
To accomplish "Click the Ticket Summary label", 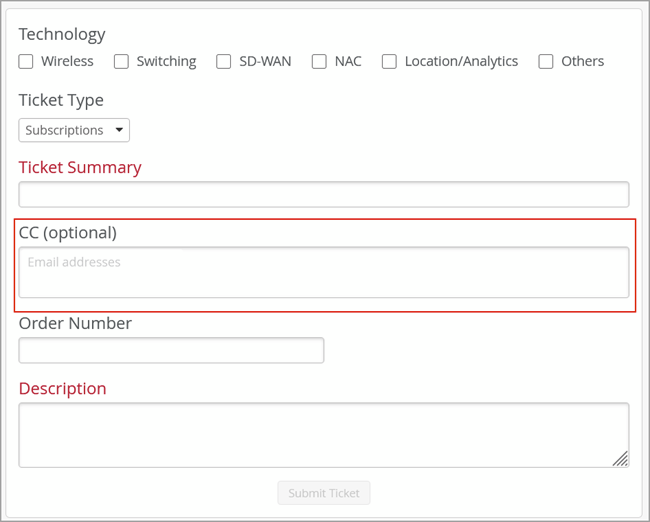I will tap(80, 167).
